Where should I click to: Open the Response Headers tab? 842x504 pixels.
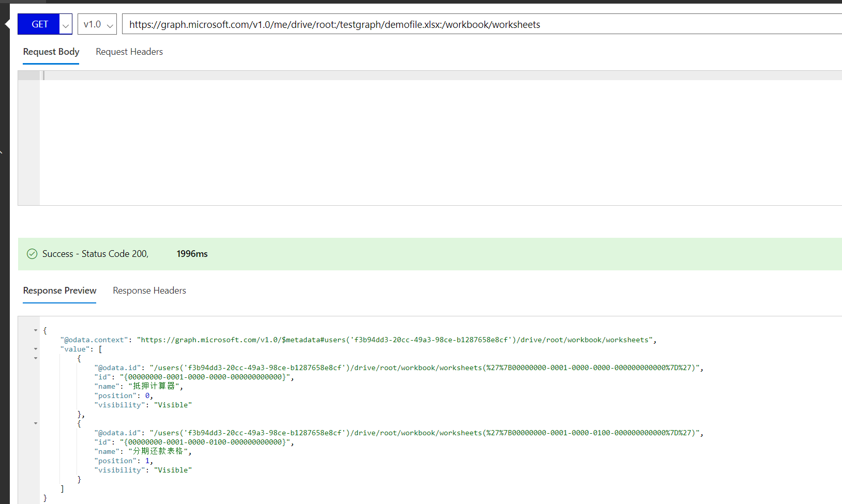click(x=149, y=291)
